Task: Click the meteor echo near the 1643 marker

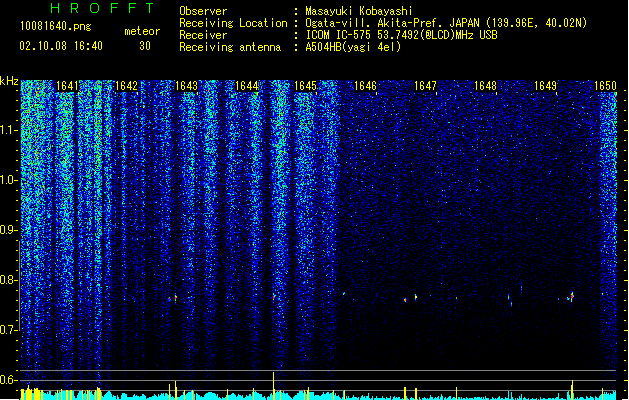Action: [175, 298]
